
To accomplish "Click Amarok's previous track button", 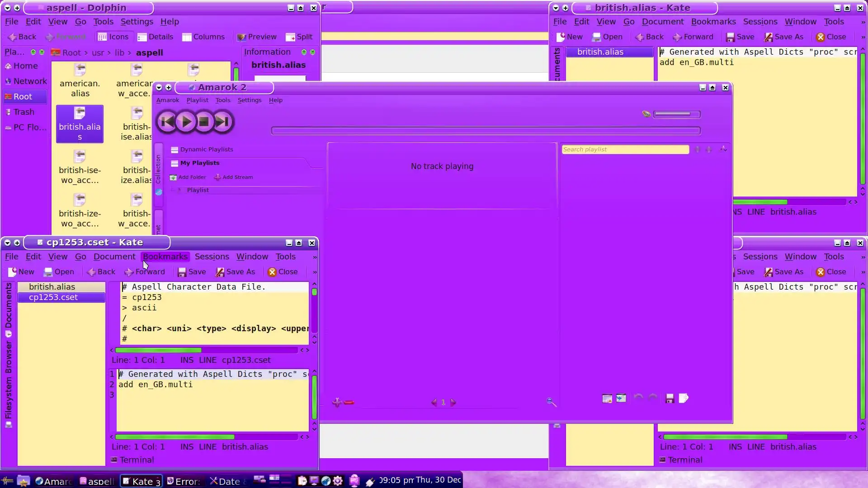I will [x=167, y=122].
